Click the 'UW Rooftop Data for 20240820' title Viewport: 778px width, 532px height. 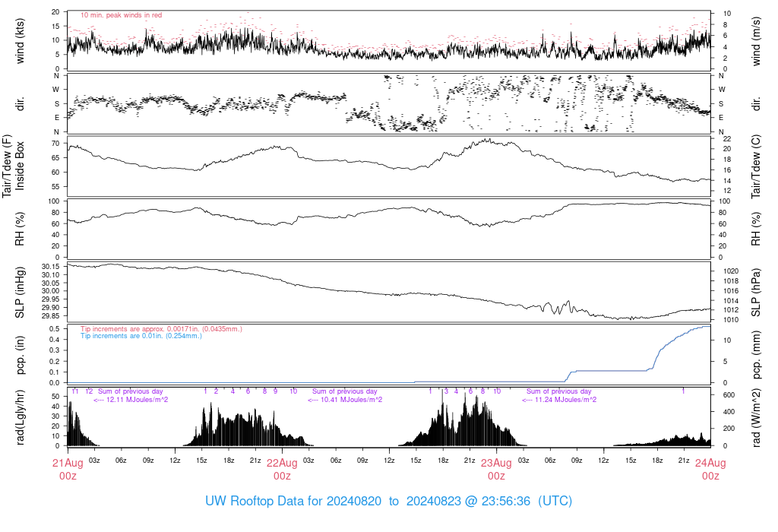[x=293, y=501]
